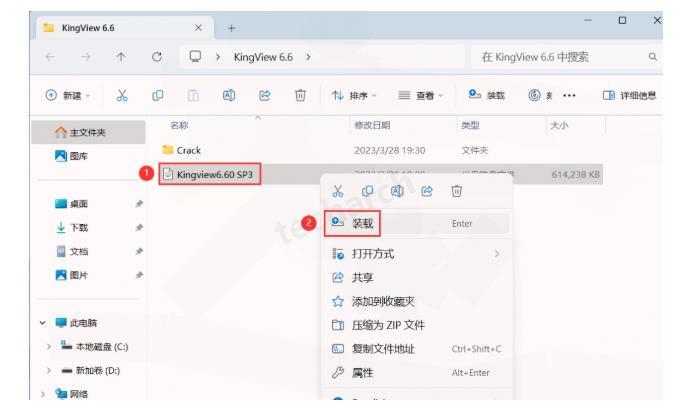Click the toolbar Share icon
The height and width of the screenshot is (412, 689).
pos(265,95)
